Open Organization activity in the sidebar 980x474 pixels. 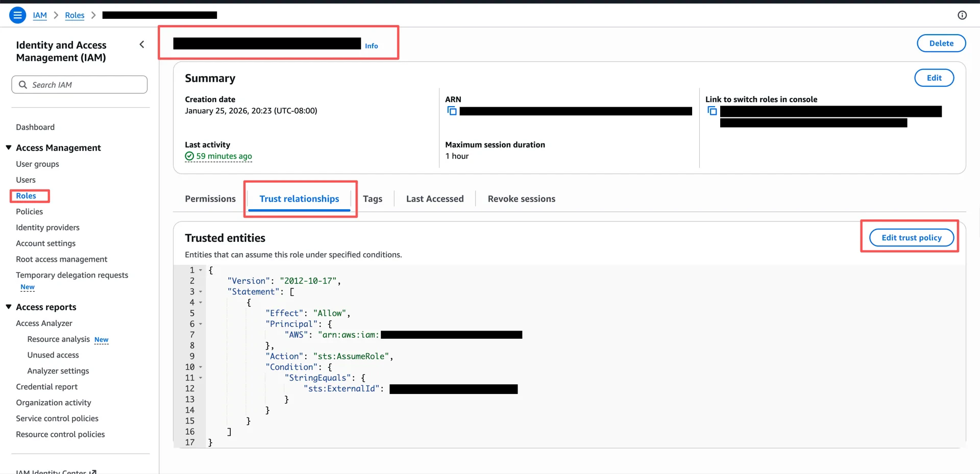click(x=54, y=403)
